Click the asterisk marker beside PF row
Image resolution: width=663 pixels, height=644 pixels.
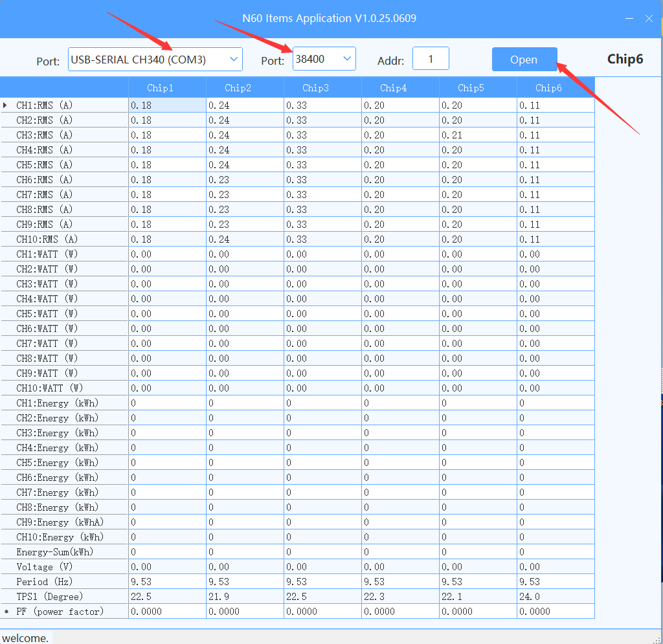click(x=6, y=612)
